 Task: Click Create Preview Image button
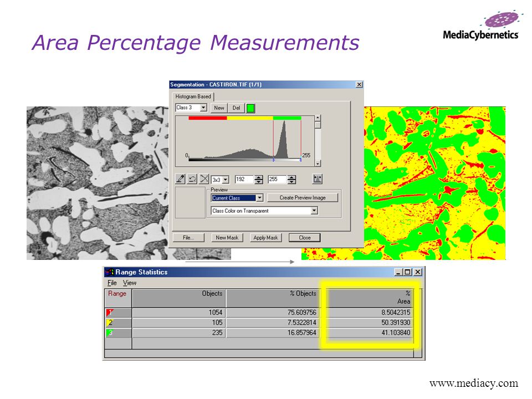(x=303, y=197)
